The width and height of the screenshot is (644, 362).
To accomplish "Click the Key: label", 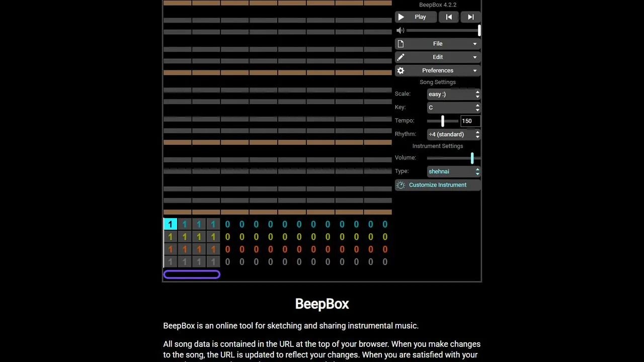I will (x=400, y=108).
